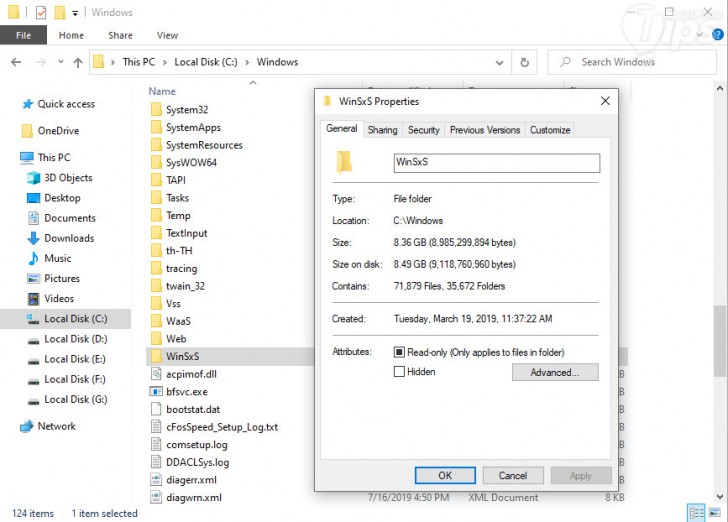
Task: Select the twain_32 folder
Action: 178,286
